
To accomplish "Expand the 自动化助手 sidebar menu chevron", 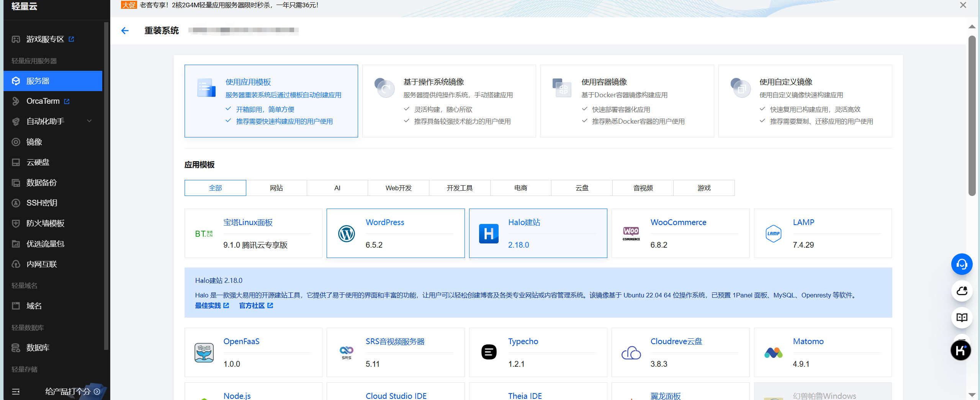I will (x=89, y=121).
